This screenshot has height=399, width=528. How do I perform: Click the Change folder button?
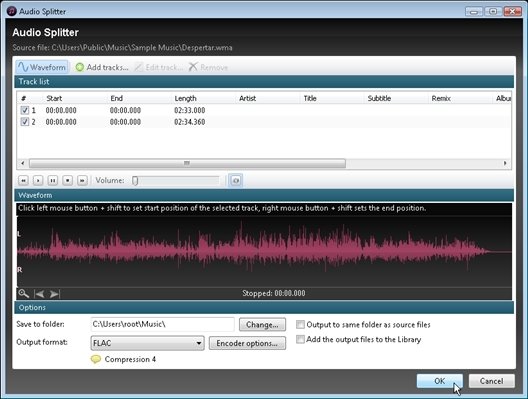(262, 325)
